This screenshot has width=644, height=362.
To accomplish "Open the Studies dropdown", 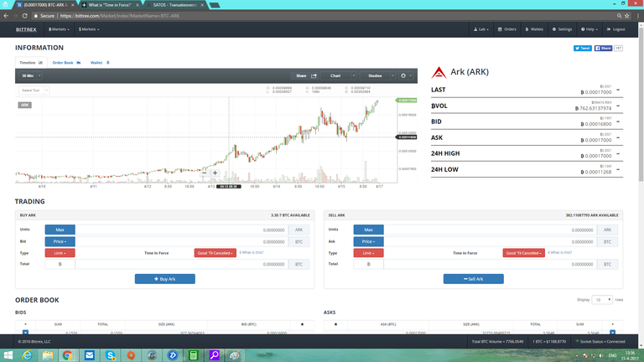I will tap(377, 76).
